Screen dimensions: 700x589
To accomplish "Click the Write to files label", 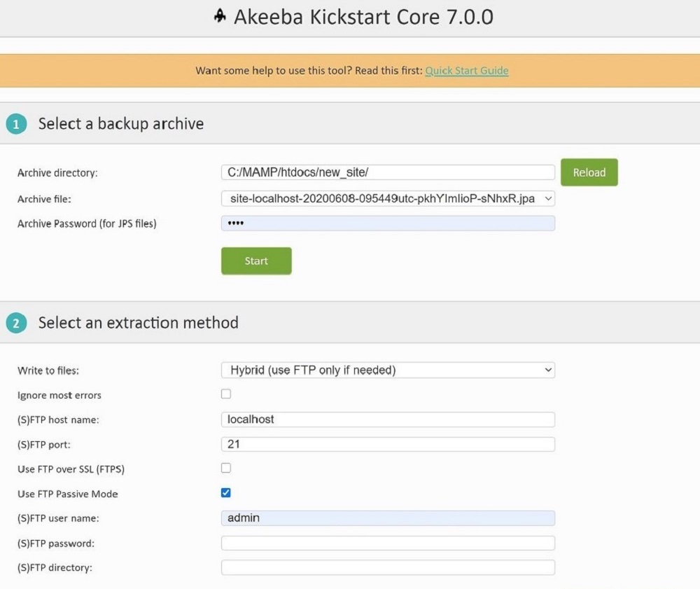I will point(48,370).
